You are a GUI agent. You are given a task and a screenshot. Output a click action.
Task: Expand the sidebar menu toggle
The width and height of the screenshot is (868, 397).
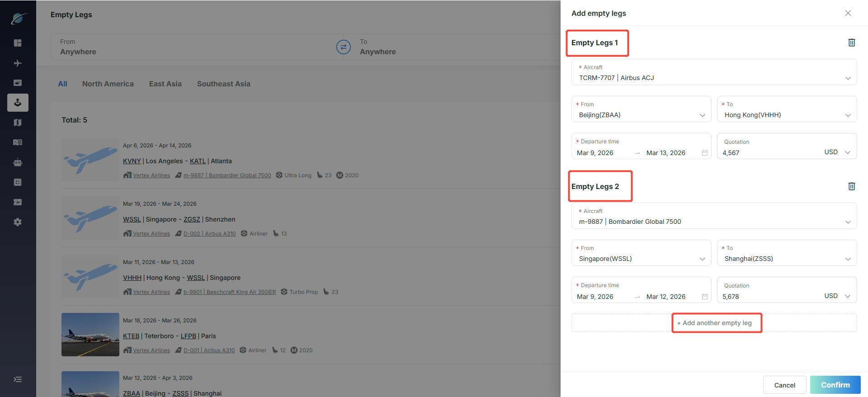[x=18, y=379]
